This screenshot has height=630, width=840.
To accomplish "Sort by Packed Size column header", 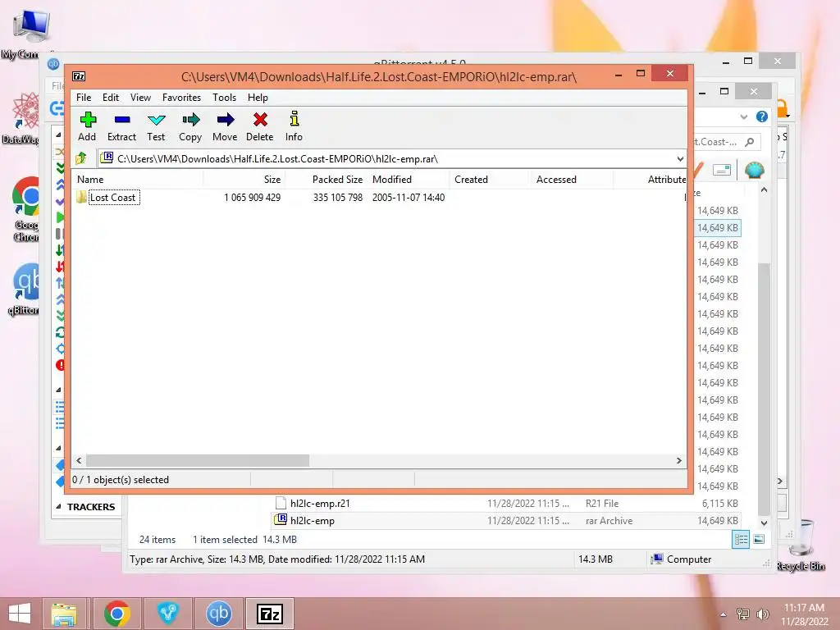I will [x=326, y=180].
